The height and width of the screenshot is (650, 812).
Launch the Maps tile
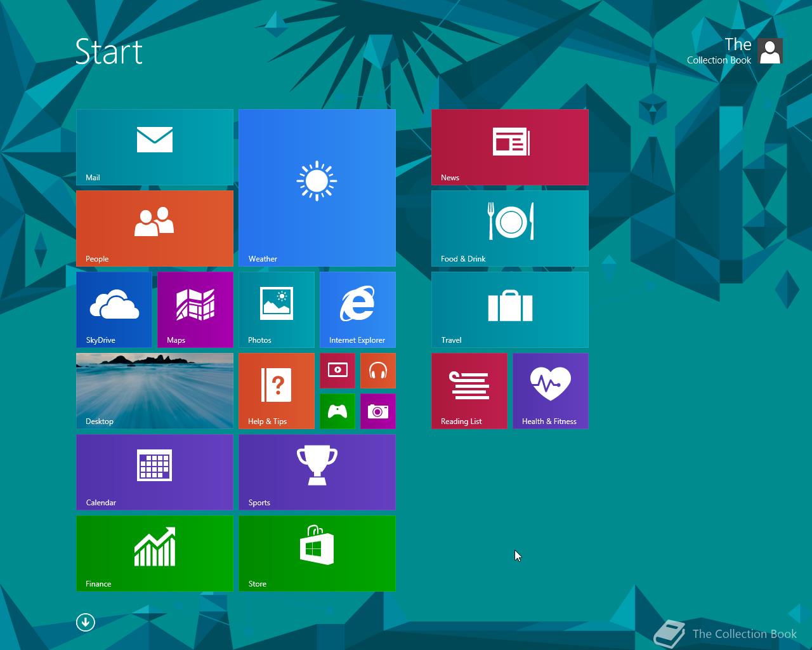click(195, 310)
